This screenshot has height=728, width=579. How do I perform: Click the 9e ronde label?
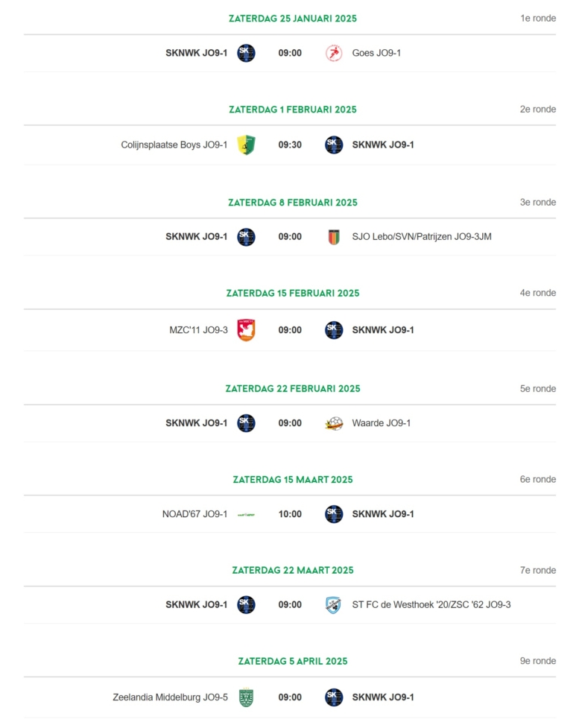(x=538, y=661)
